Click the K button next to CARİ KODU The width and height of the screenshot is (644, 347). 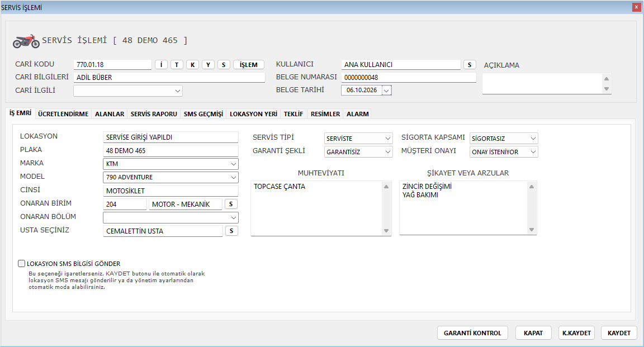click(192, 64)
